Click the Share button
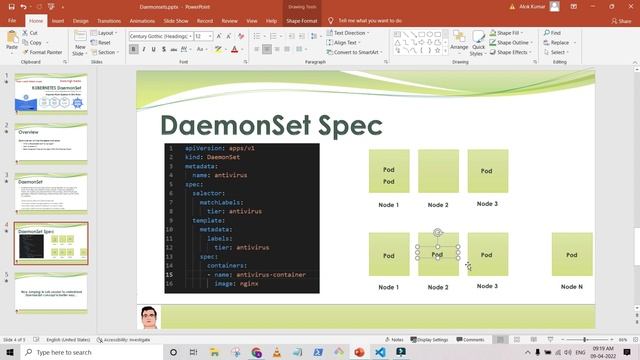Screen dimensions: 640x360 click(621, 21)
